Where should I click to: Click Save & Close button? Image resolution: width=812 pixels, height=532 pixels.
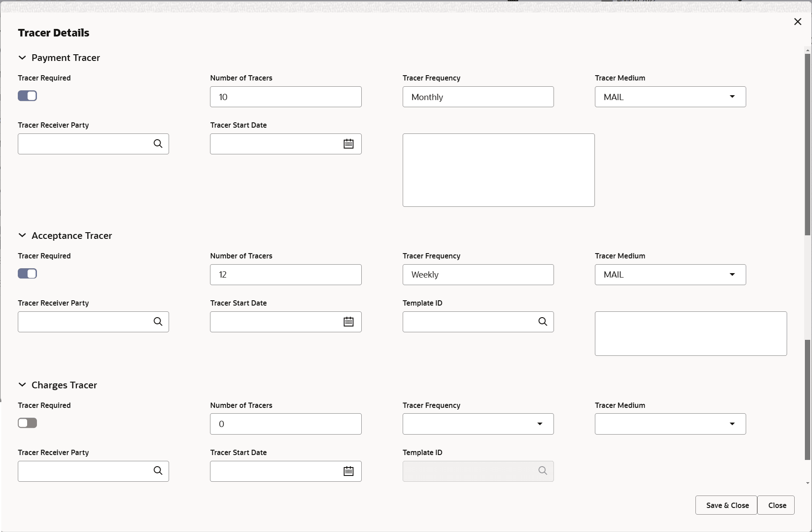(727, 505)
